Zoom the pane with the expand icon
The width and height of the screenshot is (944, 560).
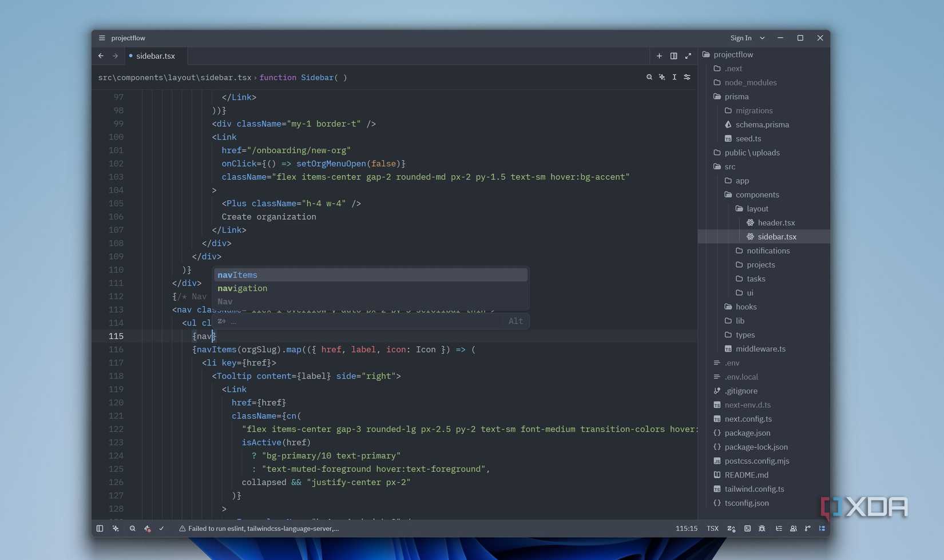coord(688,56)
